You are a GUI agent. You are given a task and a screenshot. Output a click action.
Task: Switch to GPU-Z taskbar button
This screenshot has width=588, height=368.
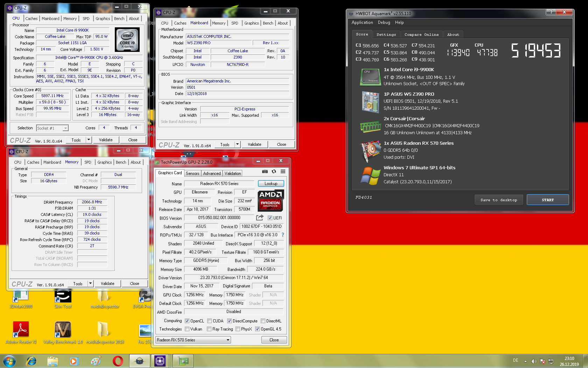(x=183, y=361)
